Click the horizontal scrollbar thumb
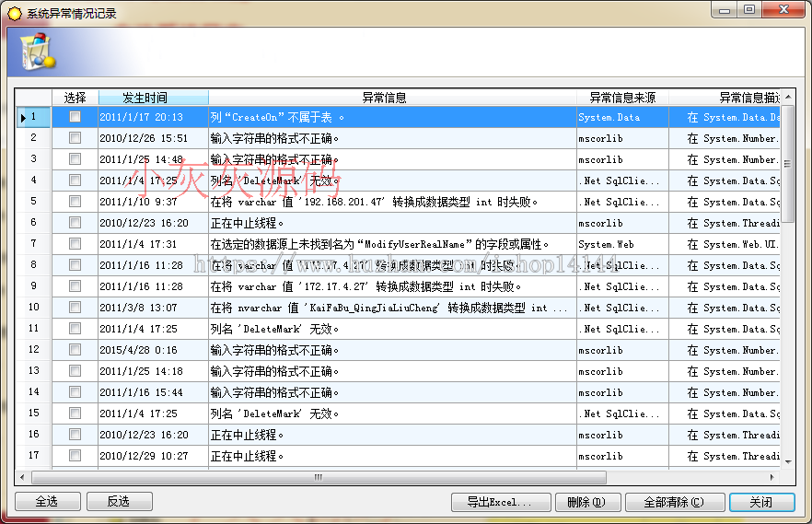Screen dimensions: 812x524 [x=319, y=477]
